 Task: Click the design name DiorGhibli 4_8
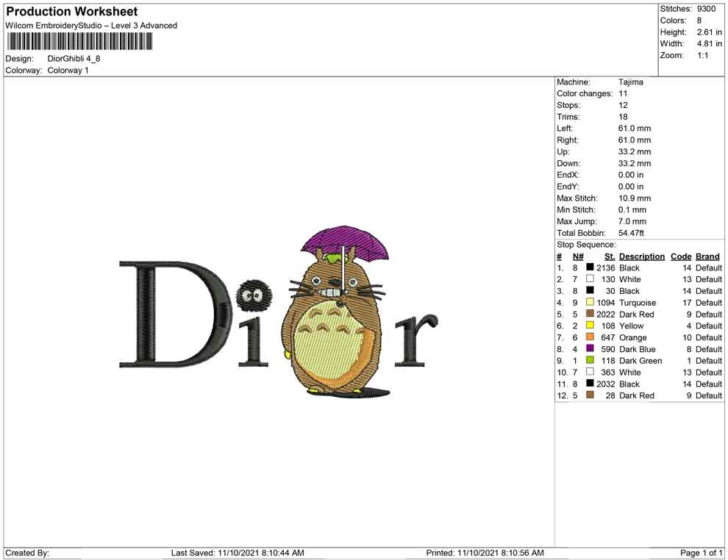click(74, 59)
